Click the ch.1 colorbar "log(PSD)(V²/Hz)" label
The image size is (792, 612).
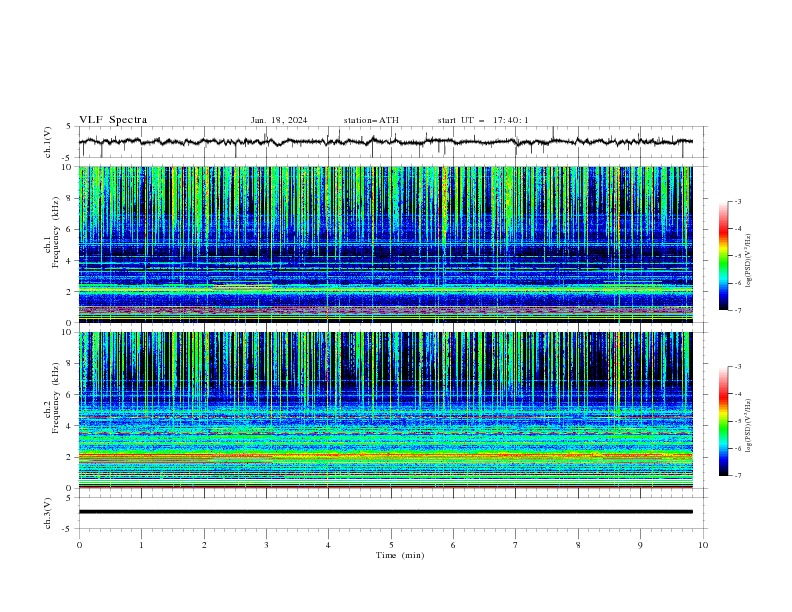(x=748, y=261)
